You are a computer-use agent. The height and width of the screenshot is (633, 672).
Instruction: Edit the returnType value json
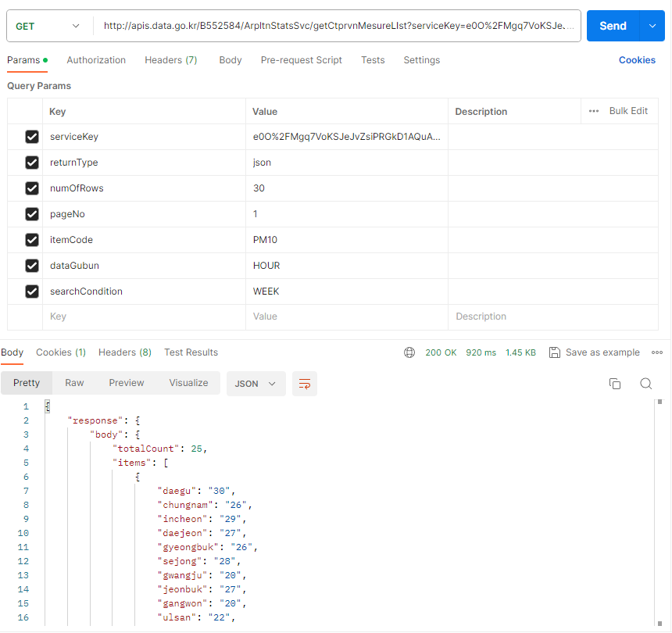[x=347, y=163]
